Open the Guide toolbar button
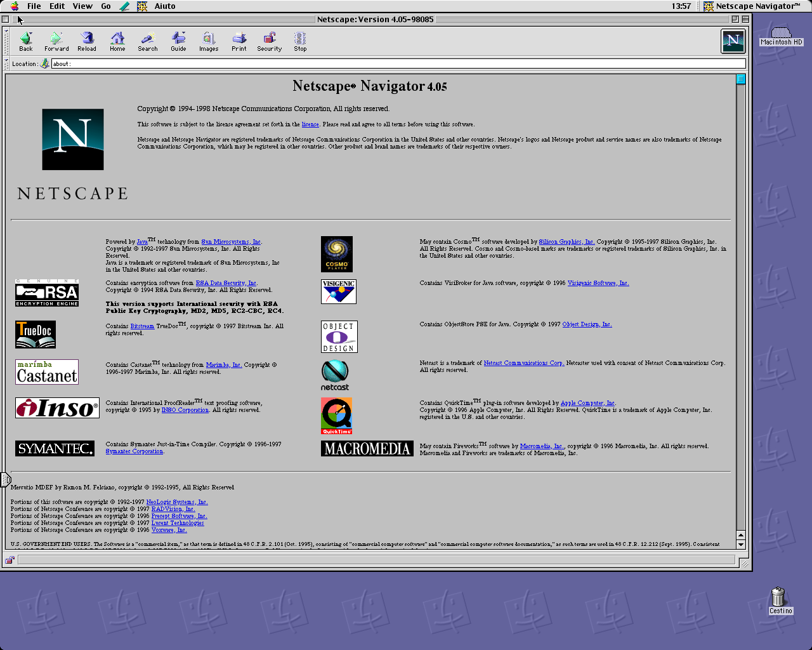Viewport: 812px width, 650px height. (178, 42)
